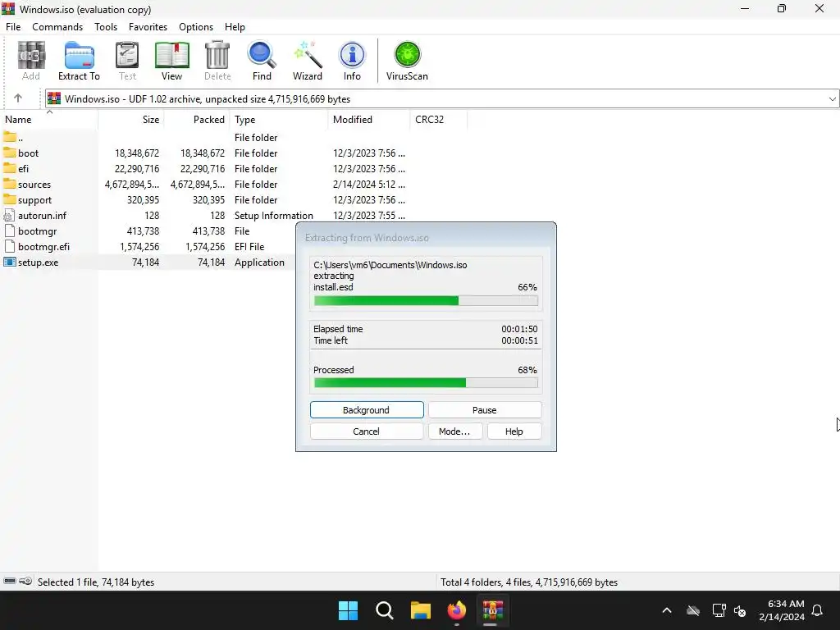Open the notifications bell
840x630 pixels.
click(818, 610)
